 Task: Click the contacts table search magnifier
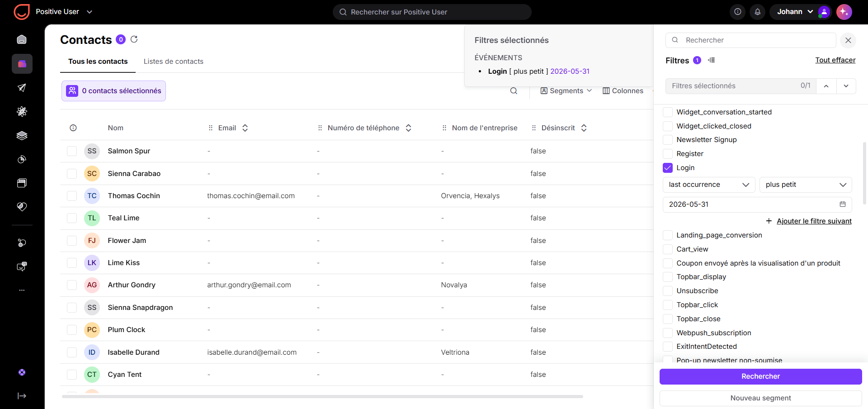click(514, 91)
